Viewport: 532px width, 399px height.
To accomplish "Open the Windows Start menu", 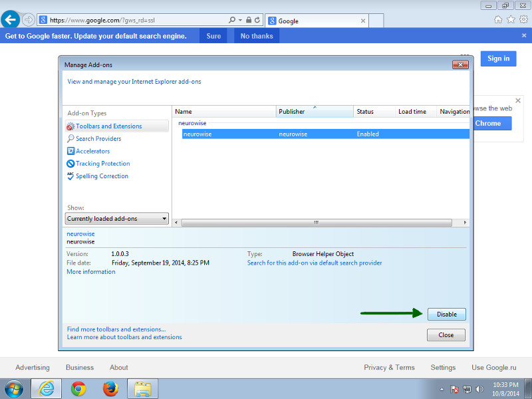I will click(13, 388).
